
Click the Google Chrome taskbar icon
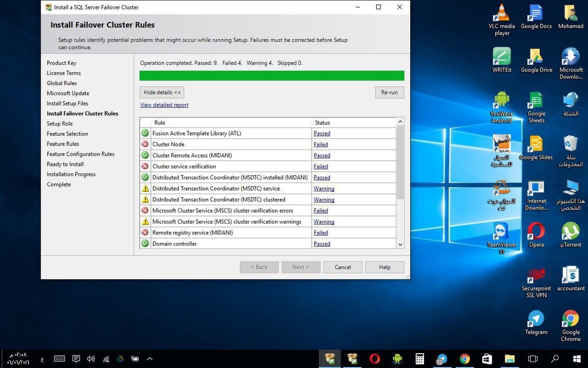(465, 359)
